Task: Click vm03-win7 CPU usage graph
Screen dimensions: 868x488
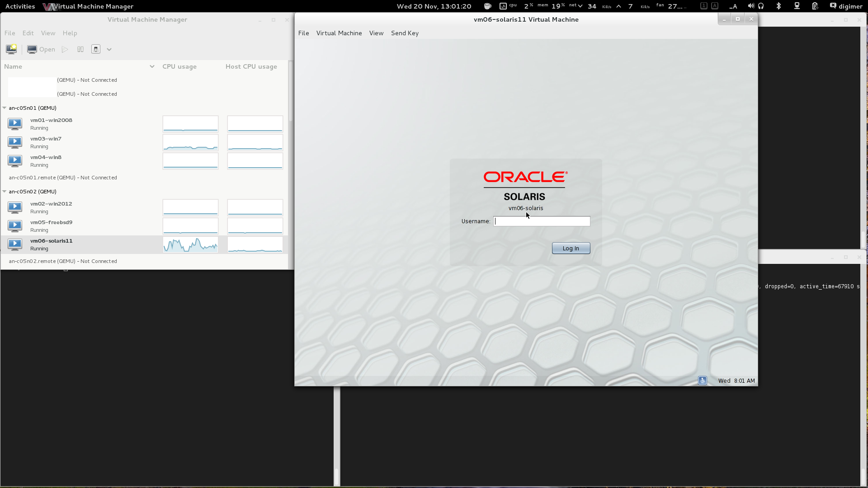Action: pyautogui.click(x=190, y=142)
